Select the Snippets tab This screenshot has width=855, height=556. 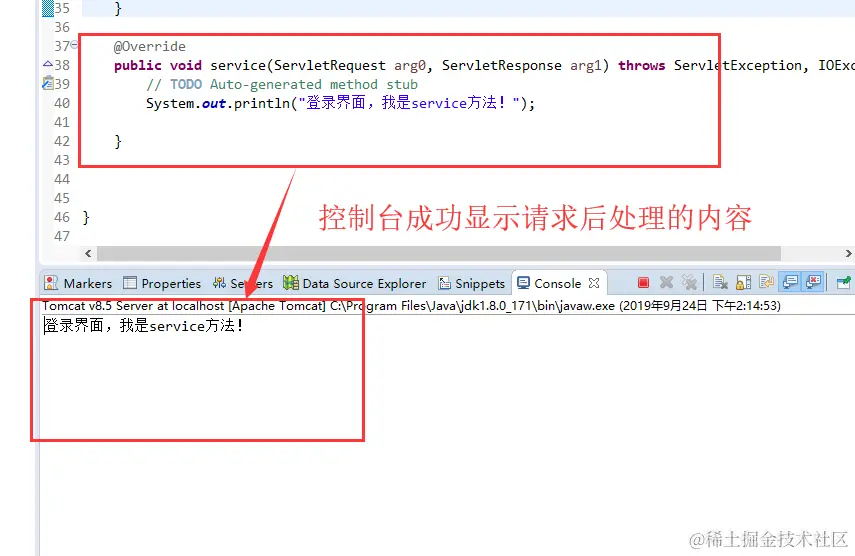[x=472, y=283]
